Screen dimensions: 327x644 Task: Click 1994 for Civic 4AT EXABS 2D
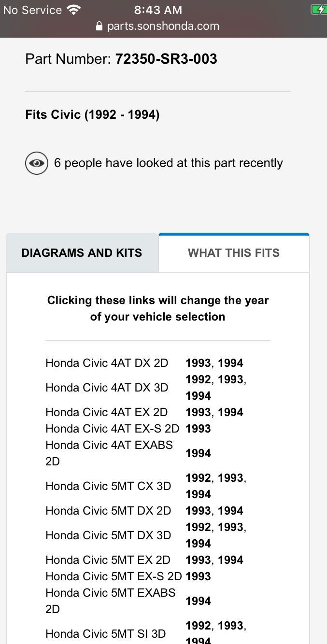tap(198, 453)
